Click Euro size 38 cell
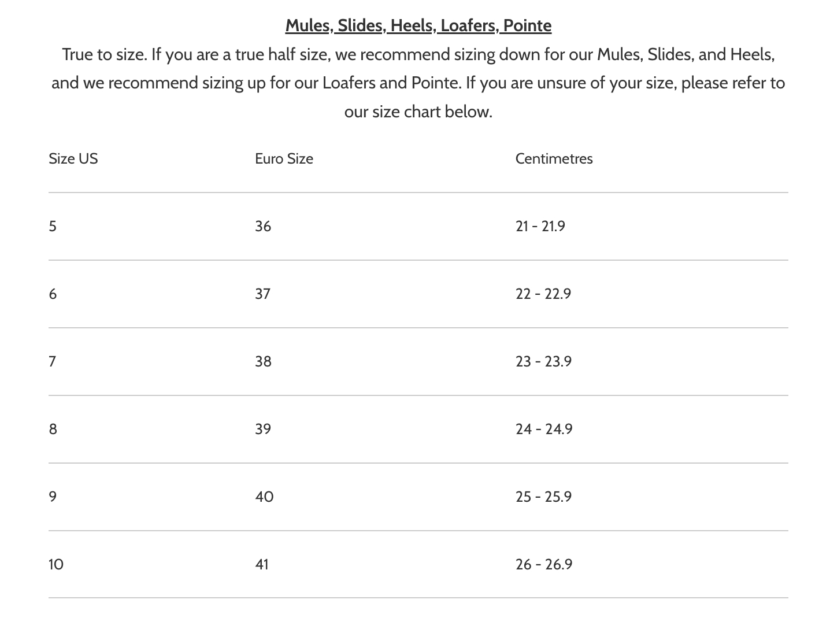 [x=263, y=361]
